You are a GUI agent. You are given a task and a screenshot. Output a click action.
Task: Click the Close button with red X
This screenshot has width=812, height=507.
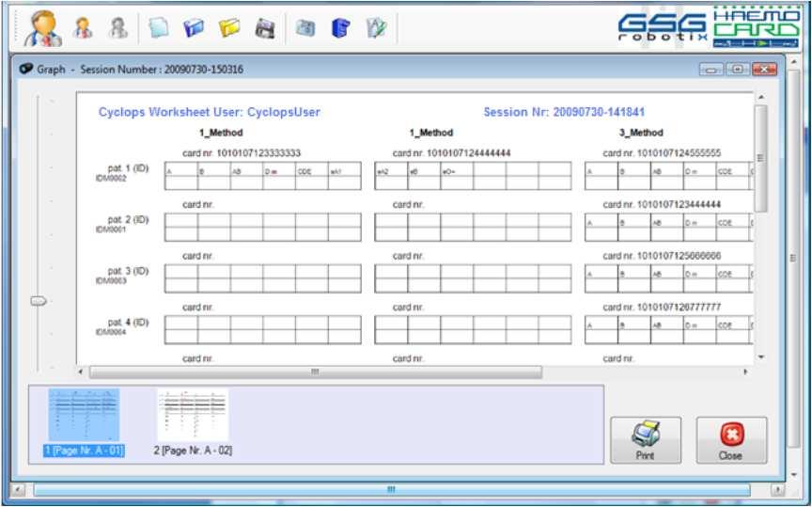click(x=731, y=440)
